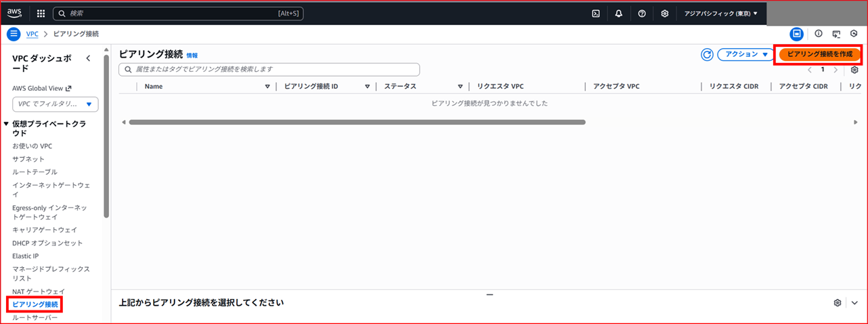Click the blue panel icon in breadcrumb bar

797,33
